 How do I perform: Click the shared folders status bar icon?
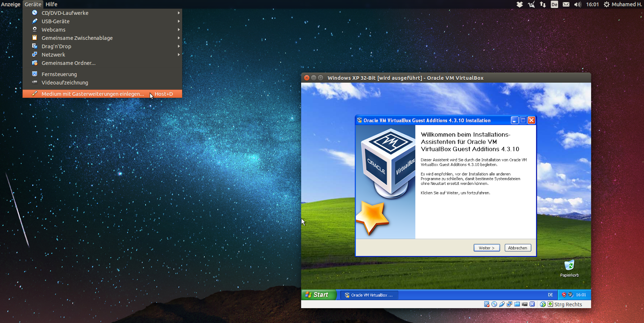coord(517,304)
